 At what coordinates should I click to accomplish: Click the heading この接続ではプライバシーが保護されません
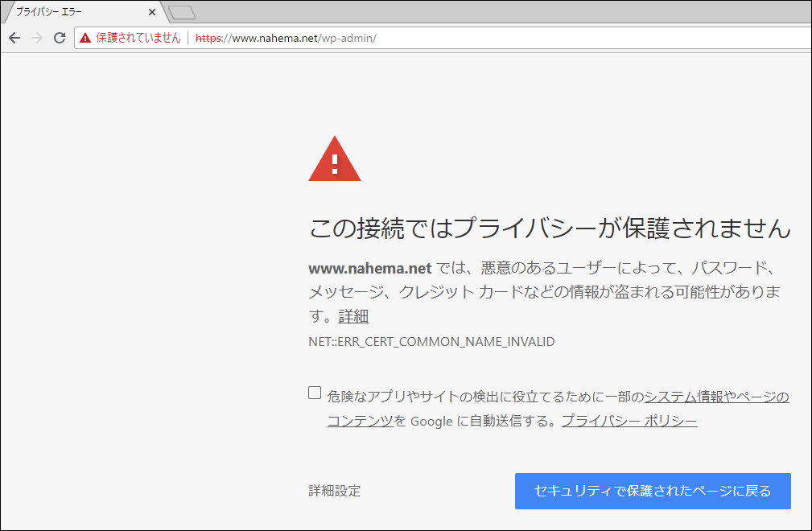[550, 228]
